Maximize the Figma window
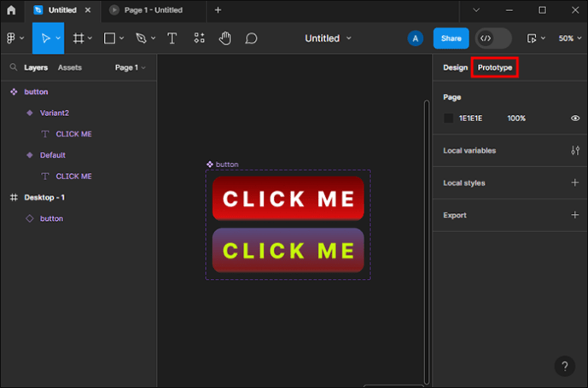This screenshot has height=388, width=588. pyautogui.click(x=542, y=10)
